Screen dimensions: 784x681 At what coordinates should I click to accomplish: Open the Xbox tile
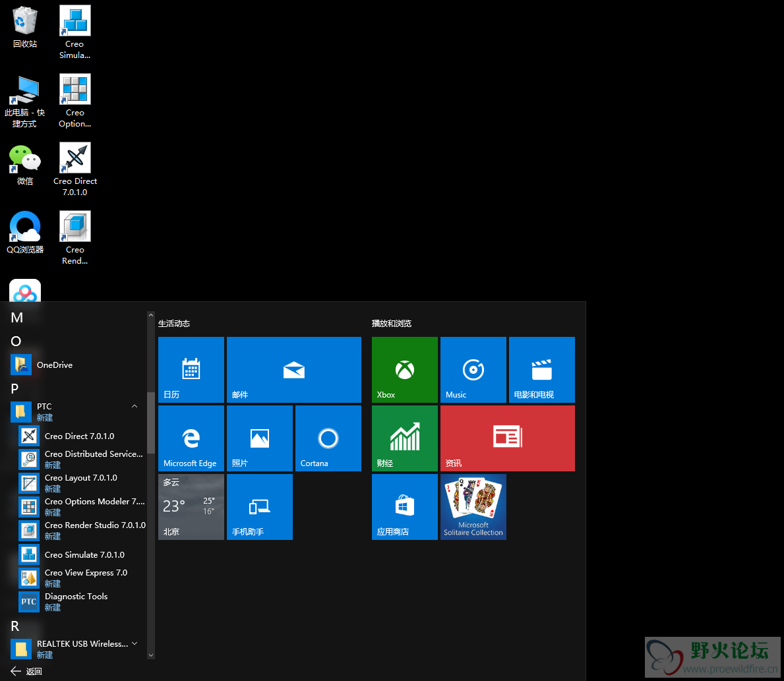click(404, 369)
